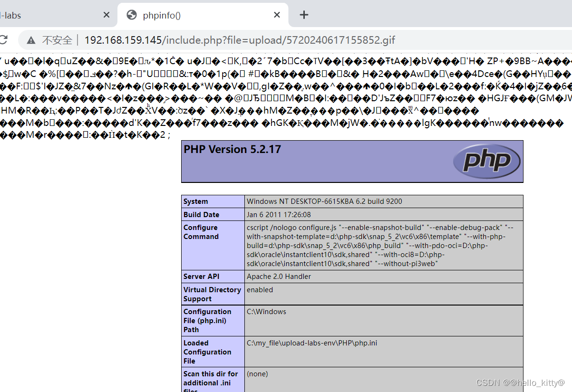This screenshot has height=392, width=572.
Task: Click the 不安全 security label
Action: coord(57,40)
